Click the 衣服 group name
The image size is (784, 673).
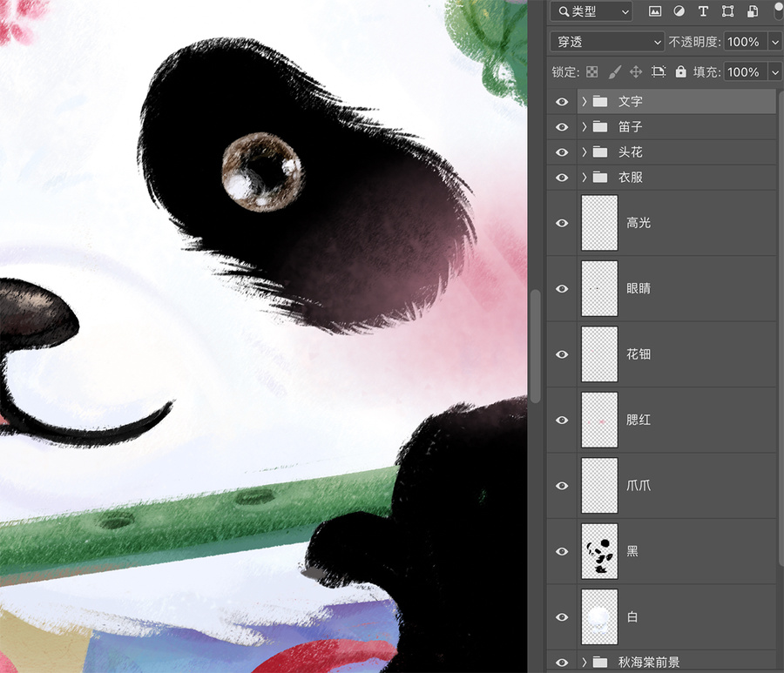[x=631, y=178]
